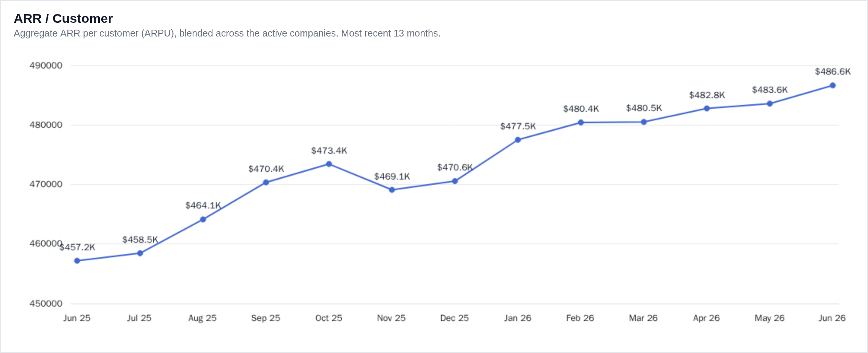Viewport: 868px width, 353px height.
Task: Click the May 26 data point marker
Action: point(770,103)
